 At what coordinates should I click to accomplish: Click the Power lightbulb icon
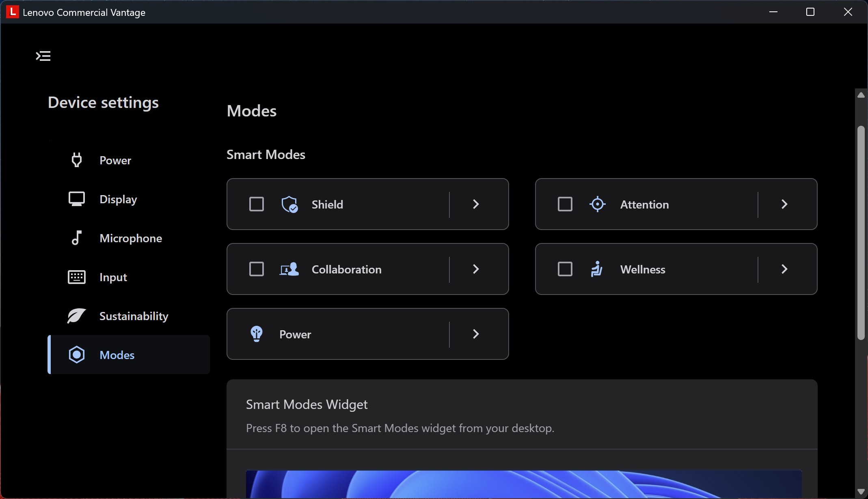click(257, 334)
